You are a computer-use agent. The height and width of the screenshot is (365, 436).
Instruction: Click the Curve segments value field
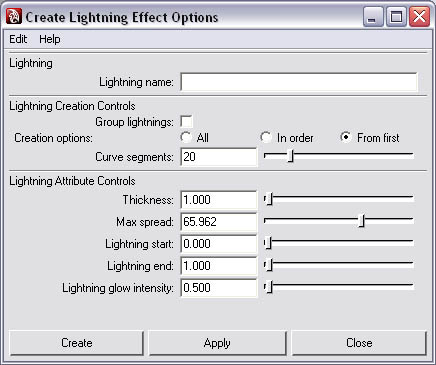[x=219, y=157]
